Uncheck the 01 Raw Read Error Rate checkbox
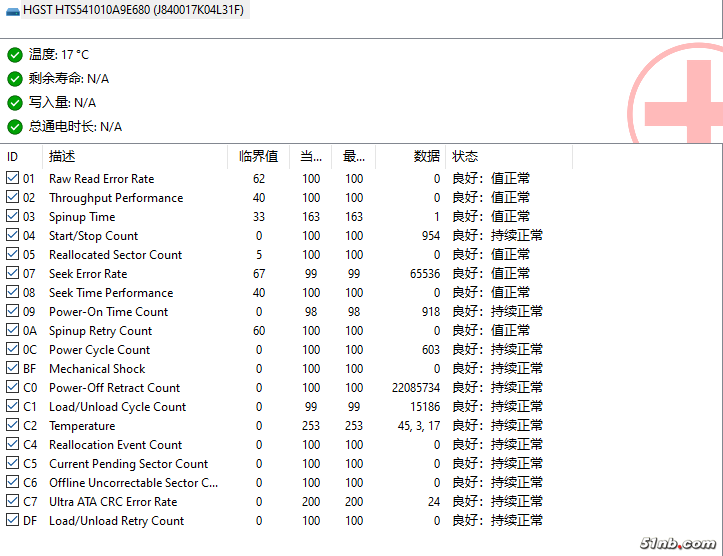 (12, 179)
